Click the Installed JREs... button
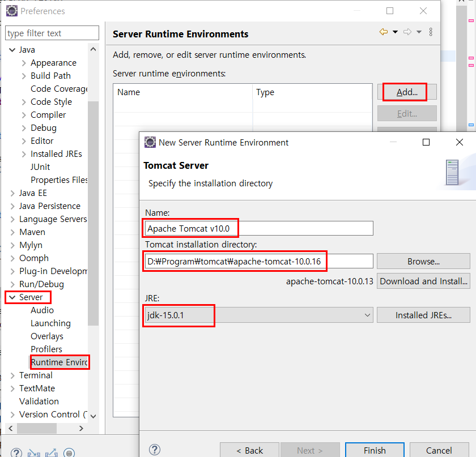The width and height of the screenshot is (476, 457). click(x=423, y=315)
